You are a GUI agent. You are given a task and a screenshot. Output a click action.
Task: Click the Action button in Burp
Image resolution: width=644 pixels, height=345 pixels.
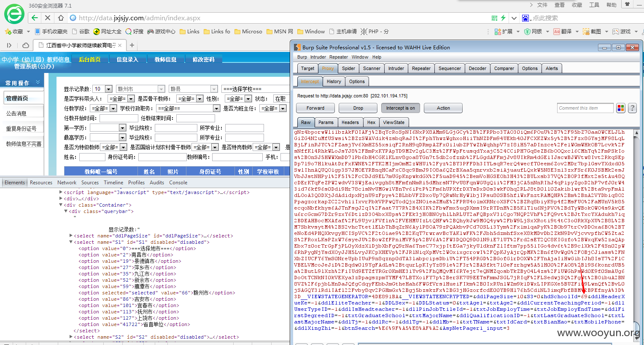[x=443, y=108]
